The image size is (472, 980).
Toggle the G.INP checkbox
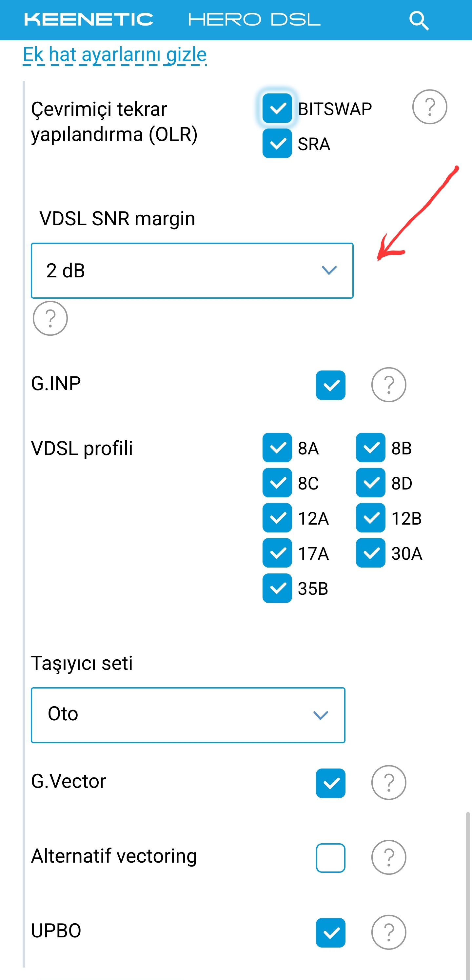pyautogui.click(x=330, y=385)
